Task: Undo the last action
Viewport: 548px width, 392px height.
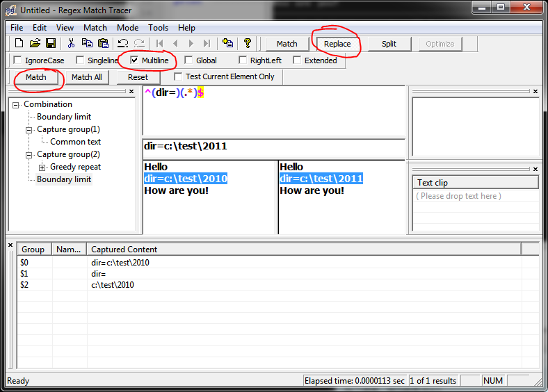Action: point(122,43)
